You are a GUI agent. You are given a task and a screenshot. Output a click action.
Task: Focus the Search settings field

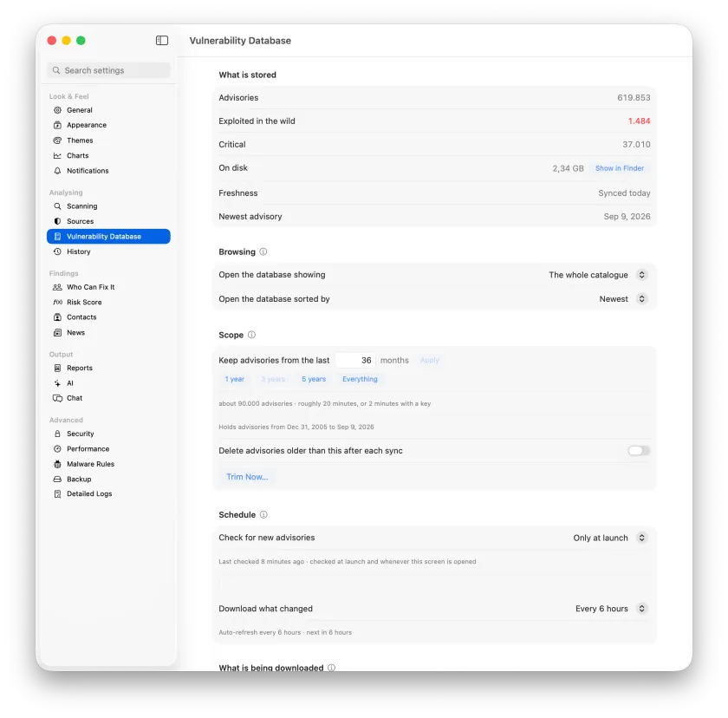(x=108, y=70)
